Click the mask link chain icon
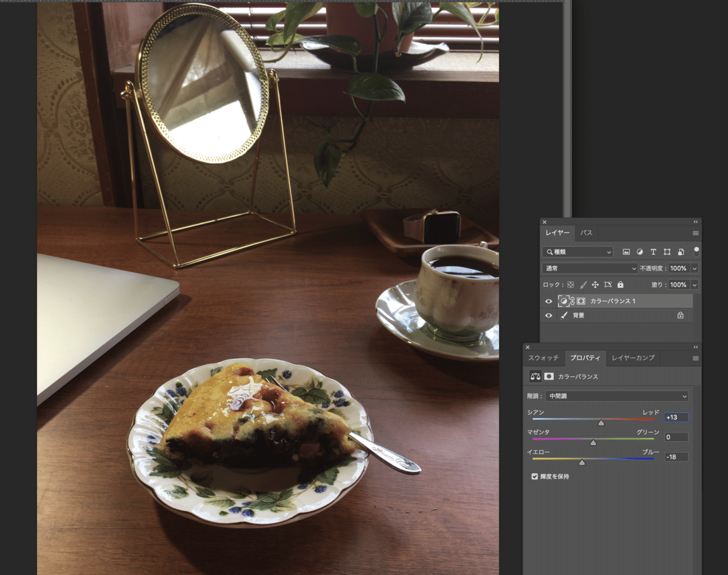The image size is (728, 575). [572, 301]
